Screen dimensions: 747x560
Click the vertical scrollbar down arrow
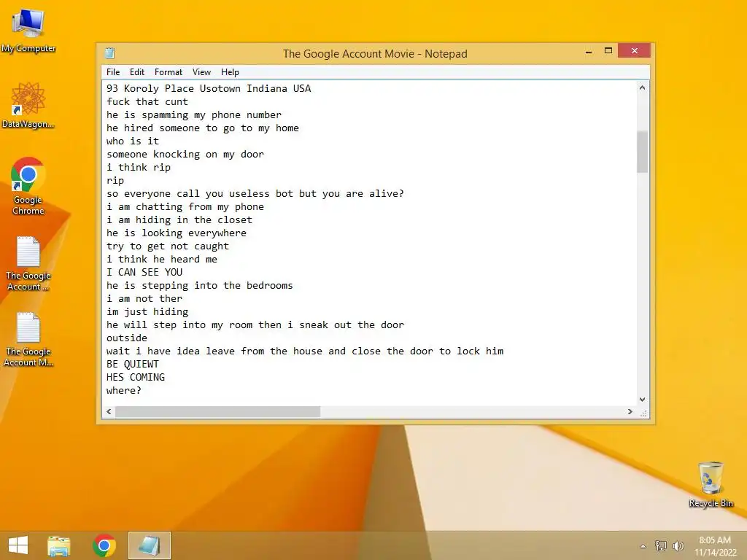coord(642,400)
